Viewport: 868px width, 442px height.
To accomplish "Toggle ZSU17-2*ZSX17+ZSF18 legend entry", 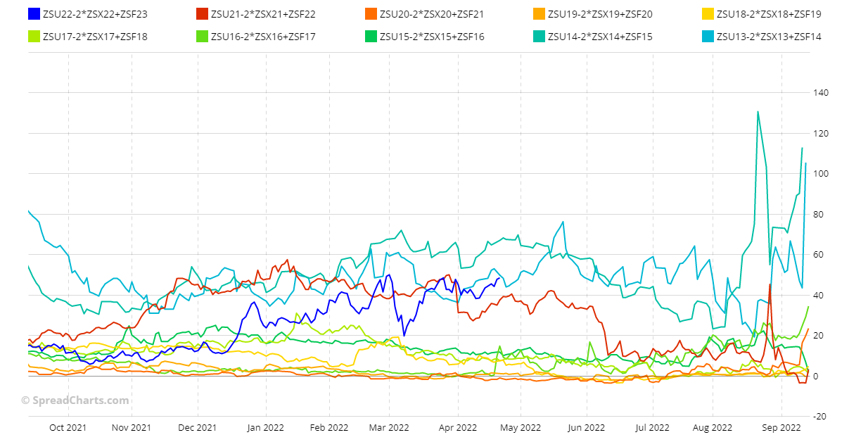I will point(95,36).
